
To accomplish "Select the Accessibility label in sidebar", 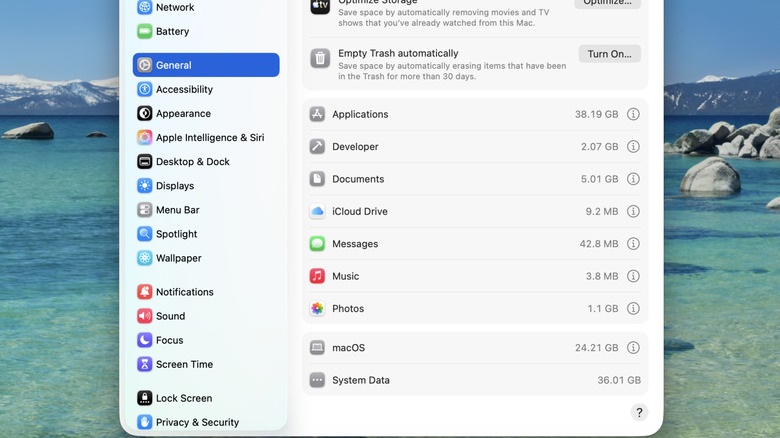I will pos(184,90).
